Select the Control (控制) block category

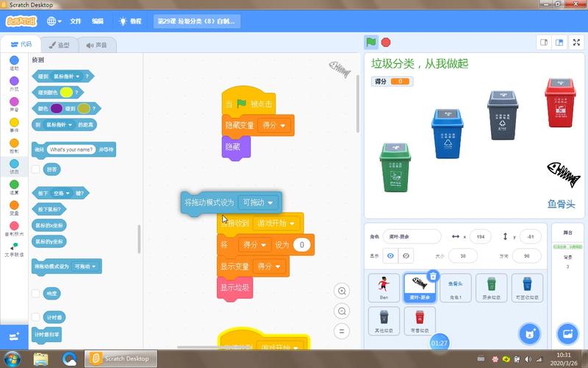pos(14,146)
